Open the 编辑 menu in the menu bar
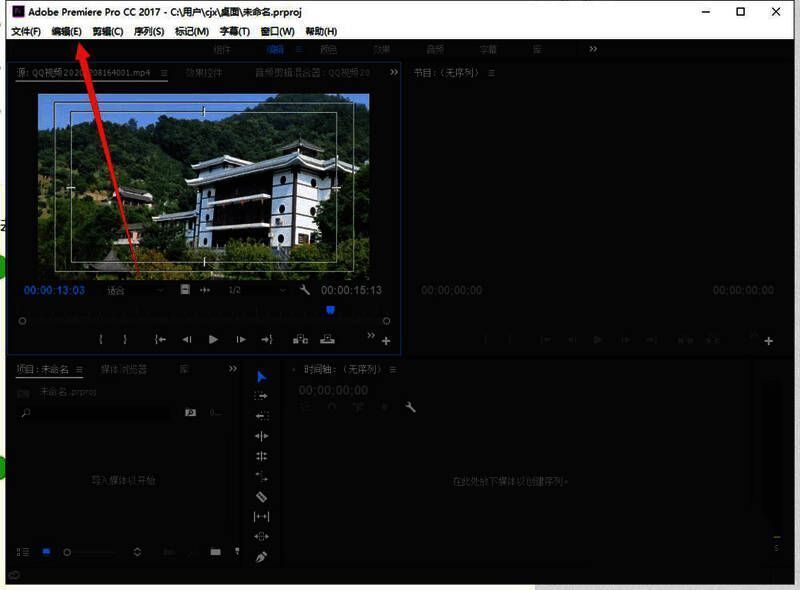The width and height of the screenshot is (800, 590). (63, 31)
